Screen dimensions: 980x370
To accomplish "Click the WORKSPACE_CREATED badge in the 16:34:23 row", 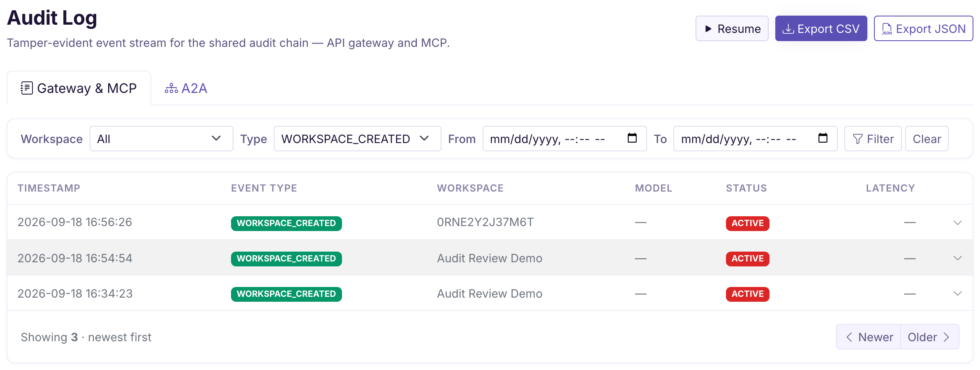I will [x=286, y=294].
